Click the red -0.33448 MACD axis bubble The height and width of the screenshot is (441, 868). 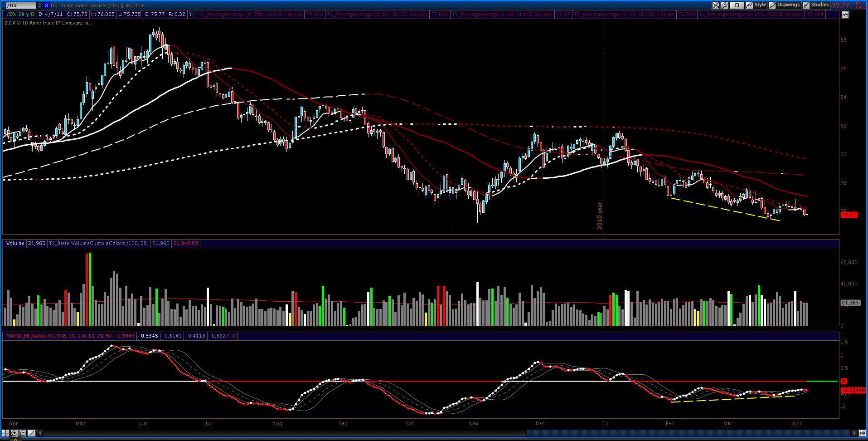point(853,390)
